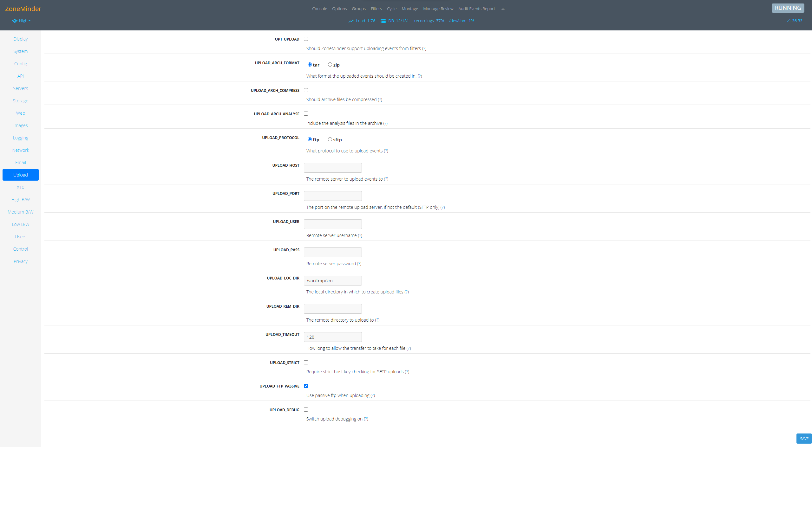Viewport: 812px width, 507px height.
Task: Click the Load trending chart icon
Action: pyautogui.click(x=351, y=21)
